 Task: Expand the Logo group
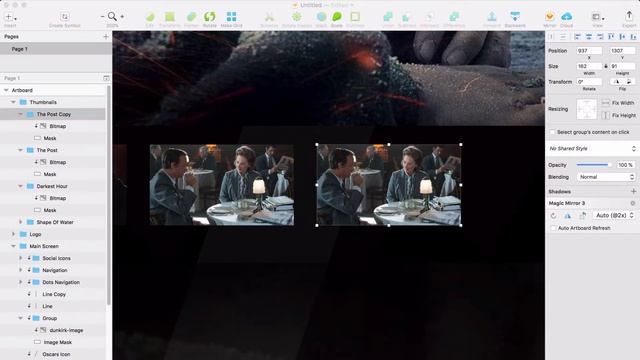pyautogui.click(x=13, y=234)
